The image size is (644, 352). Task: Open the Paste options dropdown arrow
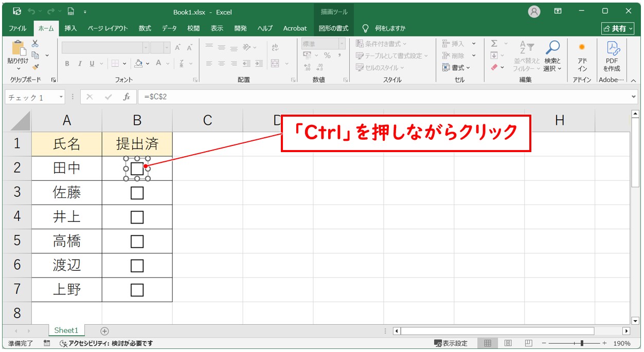[x=19, y=69]
